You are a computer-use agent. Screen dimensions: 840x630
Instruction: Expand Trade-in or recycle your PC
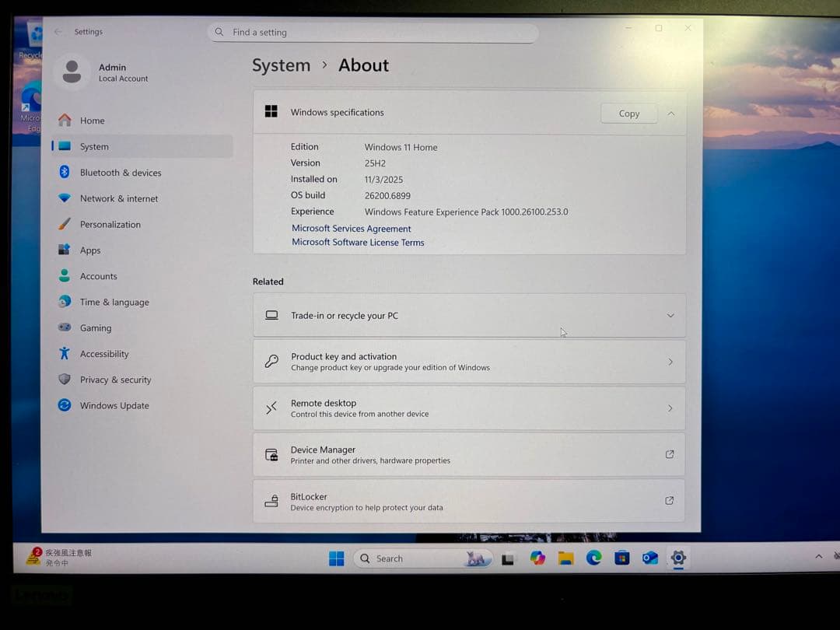pyautogui.click(x=670, y=315)
